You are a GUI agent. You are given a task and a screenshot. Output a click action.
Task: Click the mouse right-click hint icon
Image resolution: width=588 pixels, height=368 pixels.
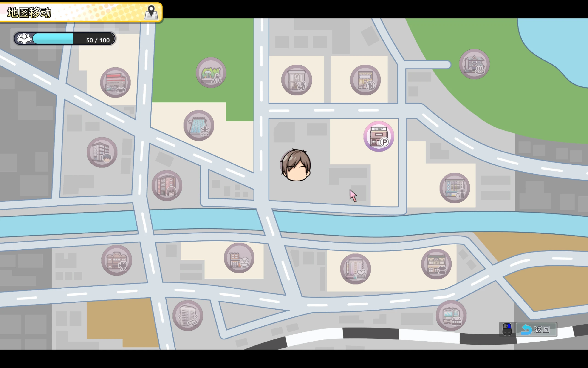point(507,329)
